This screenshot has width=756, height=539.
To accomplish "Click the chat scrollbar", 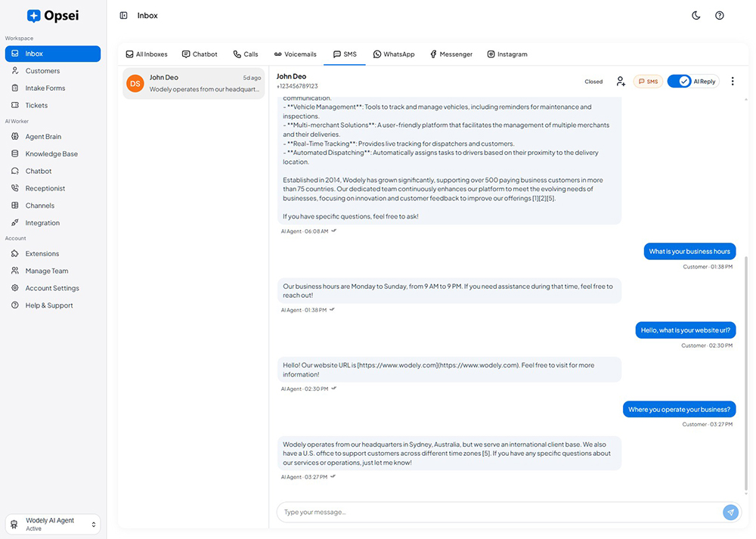I will (746, 373).
